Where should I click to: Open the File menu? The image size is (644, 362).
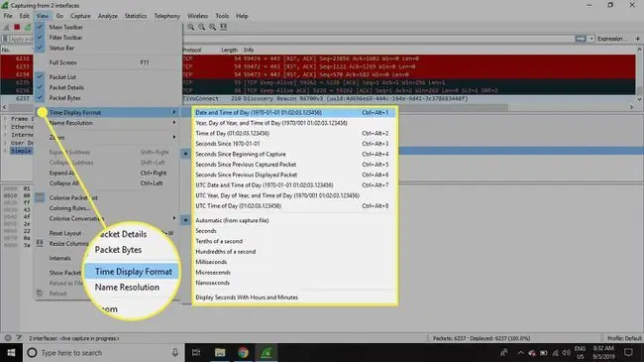click(x=8, y=16)
